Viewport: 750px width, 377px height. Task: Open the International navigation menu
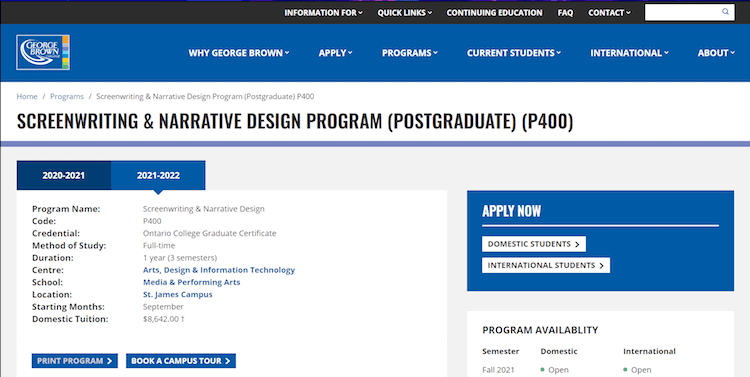629,53
